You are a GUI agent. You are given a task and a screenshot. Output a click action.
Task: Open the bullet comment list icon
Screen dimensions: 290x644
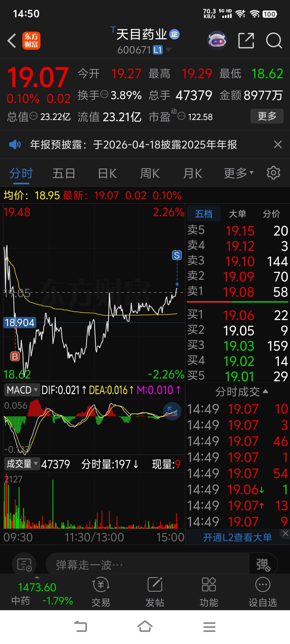pyautogui.click(x=24, y=565)
